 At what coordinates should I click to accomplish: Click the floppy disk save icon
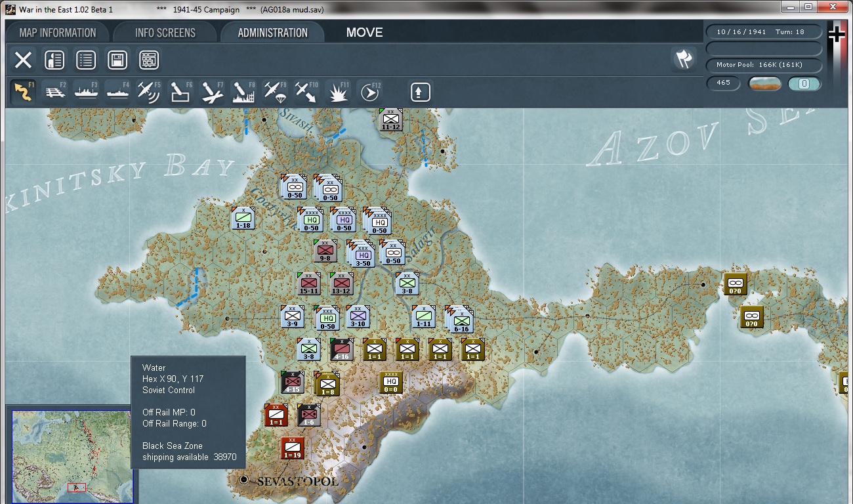coord(117,60)
